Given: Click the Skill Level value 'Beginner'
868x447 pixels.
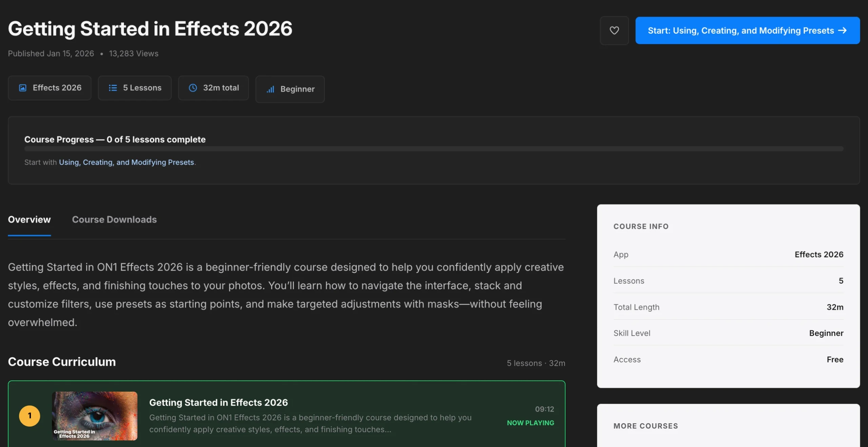Looking at the screenshot, I should tap(826, 333).
